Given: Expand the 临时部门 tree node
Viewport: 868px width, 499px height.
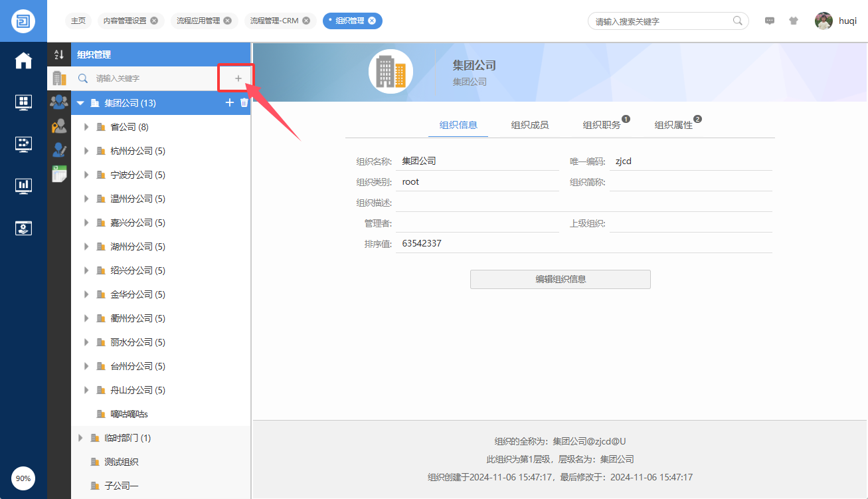Looking at the screenshot, I should tap(80, 438).
